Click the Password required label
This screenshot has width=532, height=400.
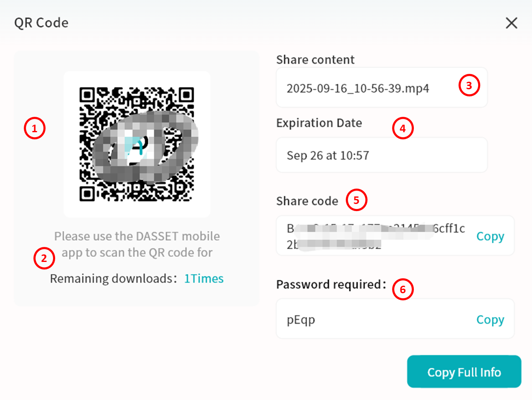[x=331, y=284]
